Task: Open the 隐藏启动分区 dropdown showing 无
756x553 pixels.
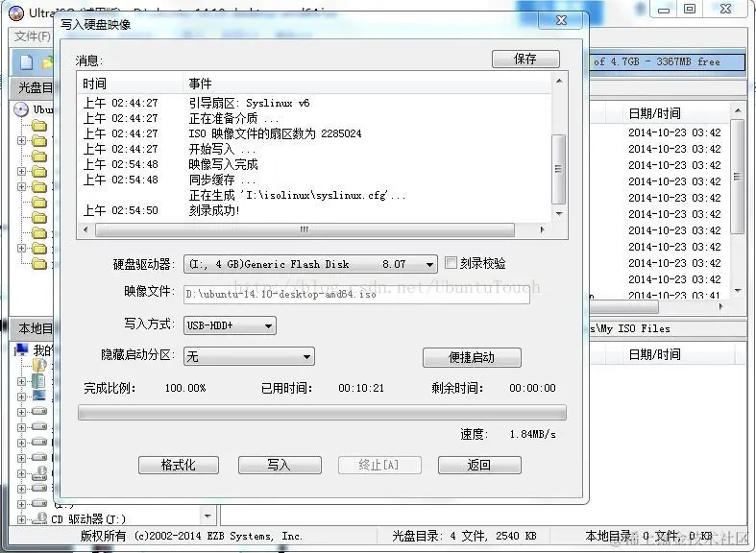Action: [x=249, y=356]
